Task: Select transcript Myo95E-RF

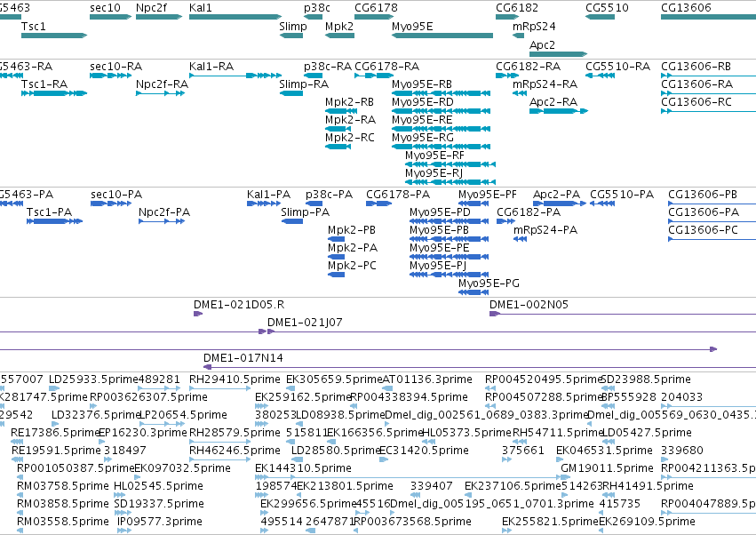Action: 450,164
